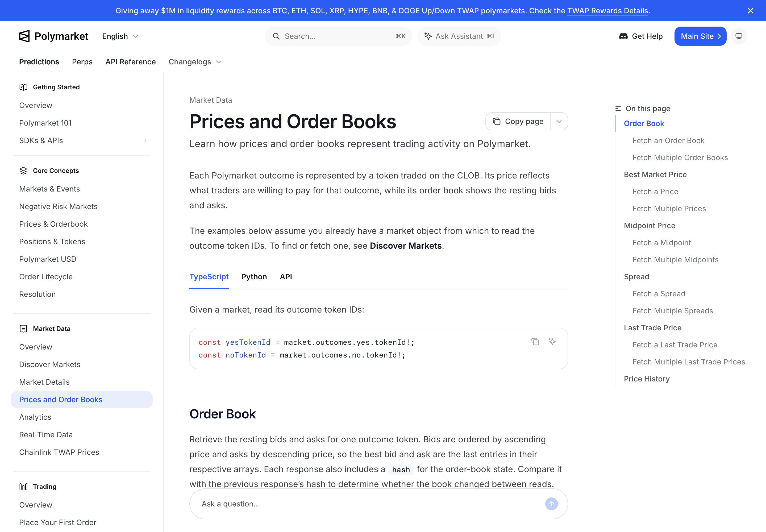This screenshot has width=766, height=532.
Task: Open the English language dropdown
Action: point(120,36)
